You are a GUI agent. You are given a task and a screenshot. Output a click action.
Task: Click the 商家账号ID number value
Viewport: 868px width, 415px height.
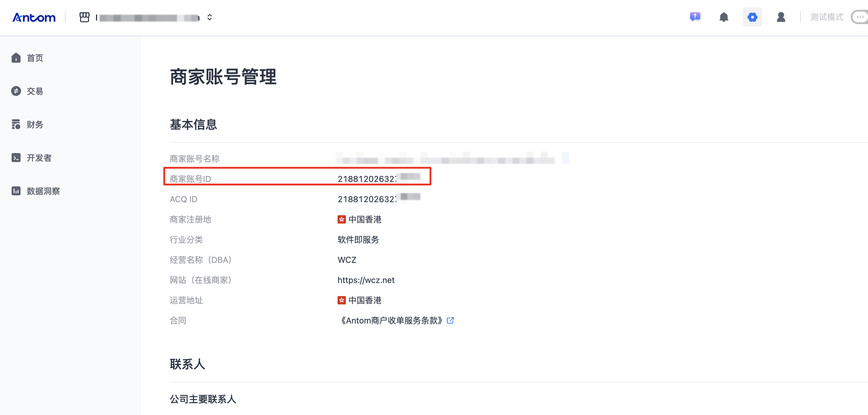(379, 178)
